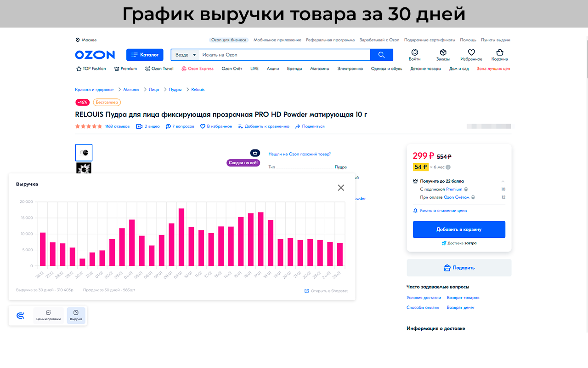Open 1168 отзывов reviews link
The image size is (588, 368).
click(x=117, y=126)
